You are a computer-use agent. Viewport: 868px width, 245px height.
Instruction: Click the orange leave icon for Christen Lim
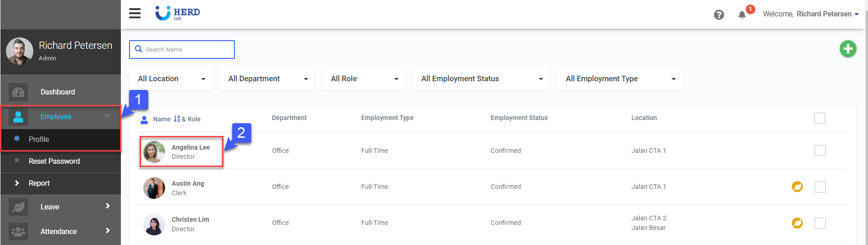[x=797, y=223]
